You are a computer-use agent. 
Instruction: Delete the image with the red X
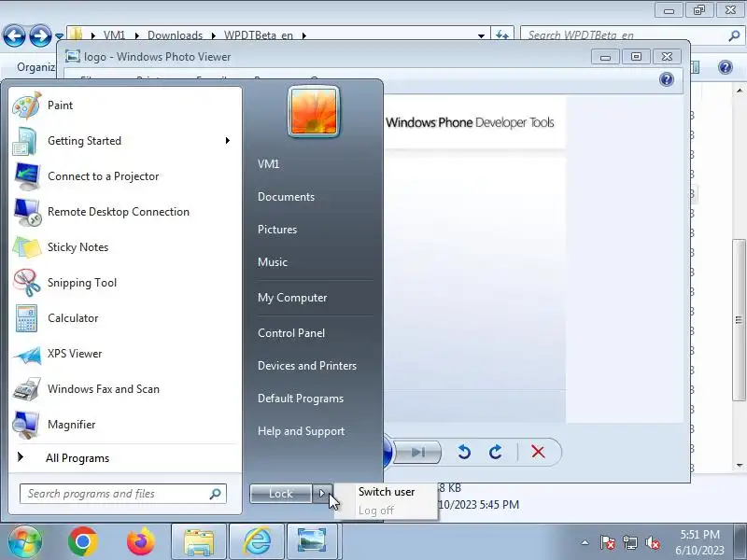538,452
